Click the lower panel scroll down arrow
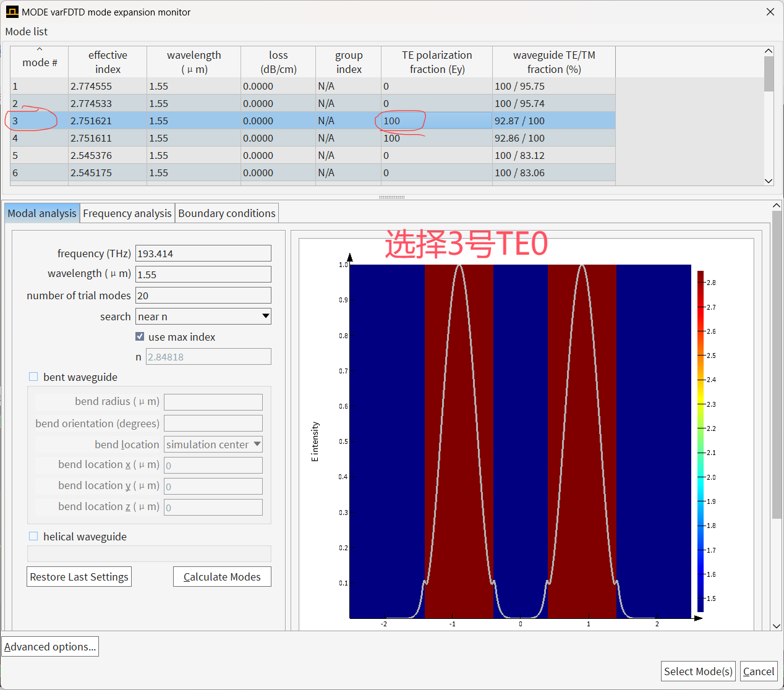The width and height of the screenshot is (784, 690). 777,626
